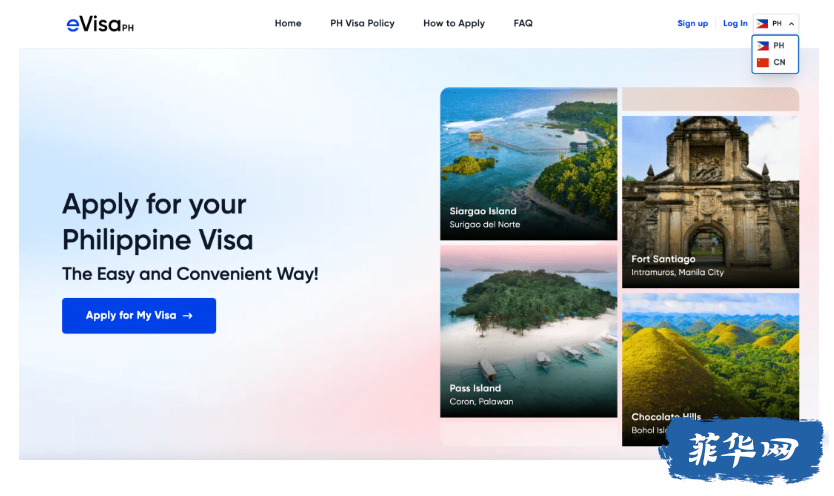This screenshot has width=834, height=496.
Task: Click the arrow on Apply for My Visa
Action: (x=187, y=316)
